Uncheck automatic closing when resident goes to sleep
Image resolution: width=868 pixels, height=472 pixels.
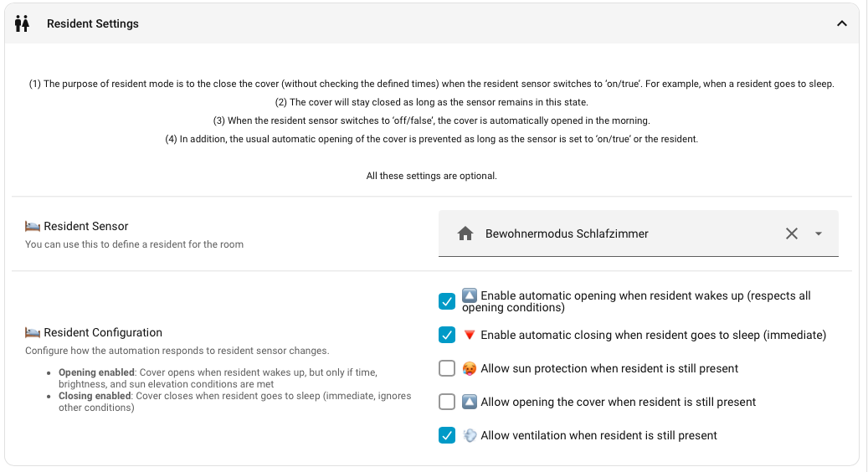pos(447,335)
